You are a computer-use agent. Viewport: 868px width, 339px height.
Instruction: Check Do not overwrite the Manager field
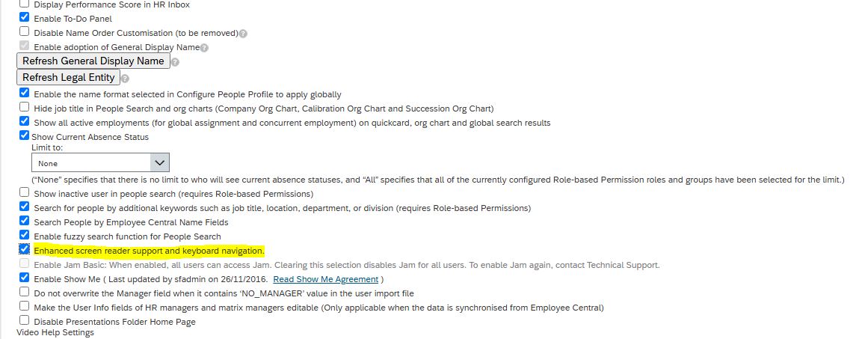(25, 291)
